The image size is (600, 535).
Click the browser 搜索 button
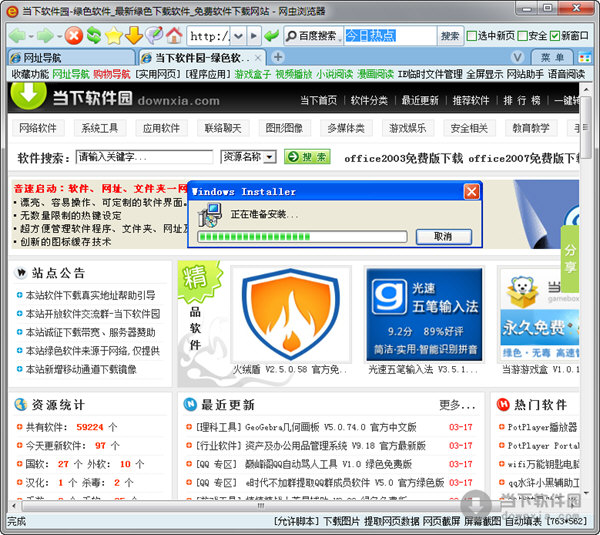coord(450,36)
